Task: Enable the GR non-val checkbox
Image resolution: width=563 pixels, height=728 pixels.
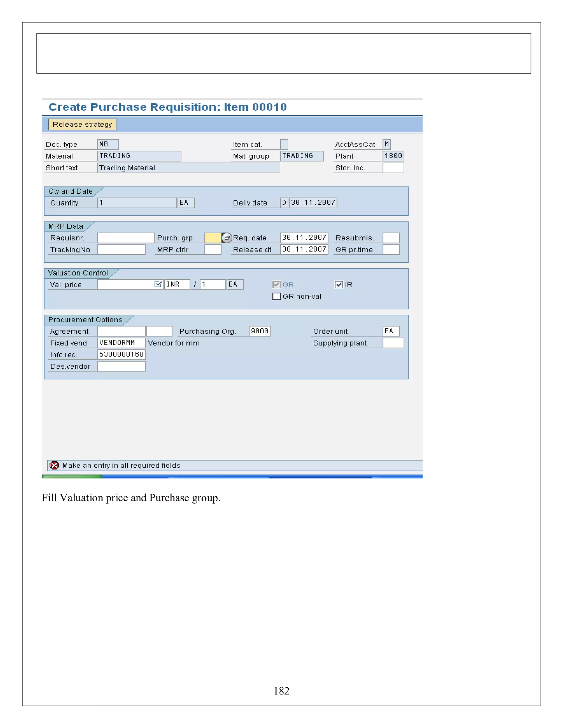Action: pos(276,296)
